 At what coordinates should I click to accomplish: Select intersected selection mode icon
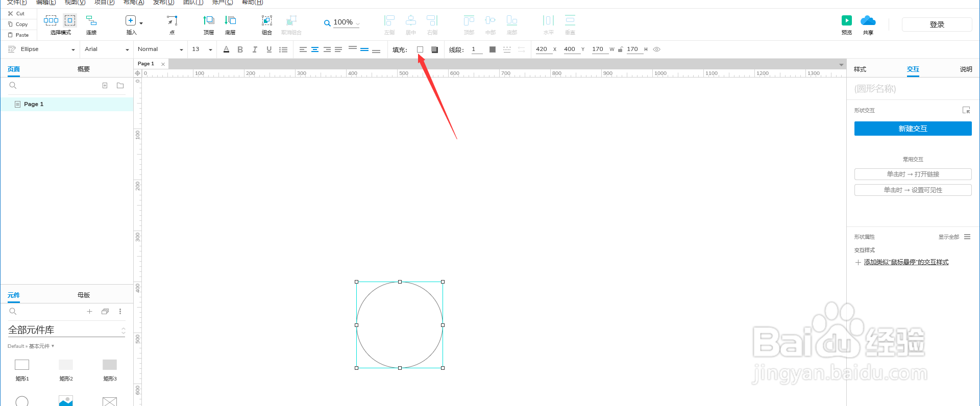[51, 20]
